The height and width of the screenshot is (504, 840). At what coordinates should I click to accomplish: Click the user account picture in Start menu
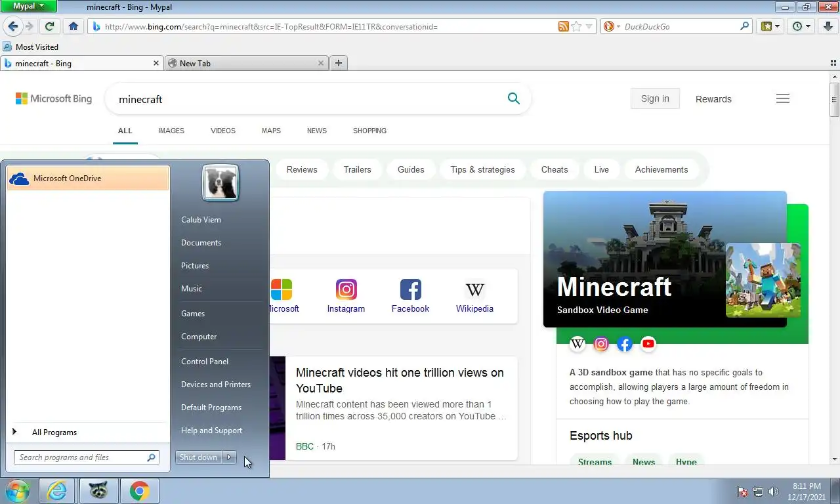(220, 182)
